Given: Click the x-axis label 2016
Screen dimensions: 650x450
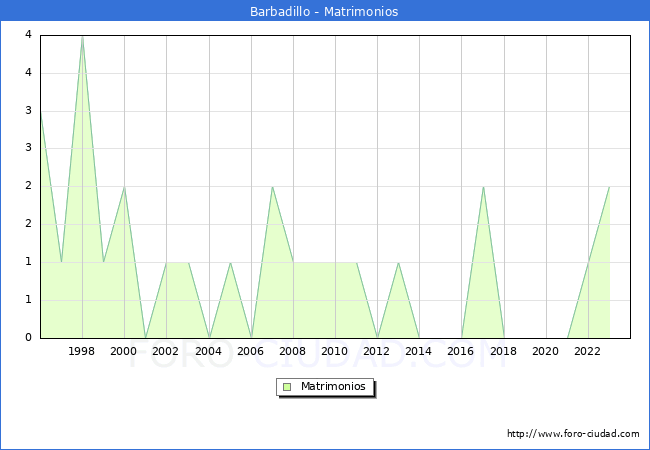Looking at the screenshot, I should pos(461,351).
